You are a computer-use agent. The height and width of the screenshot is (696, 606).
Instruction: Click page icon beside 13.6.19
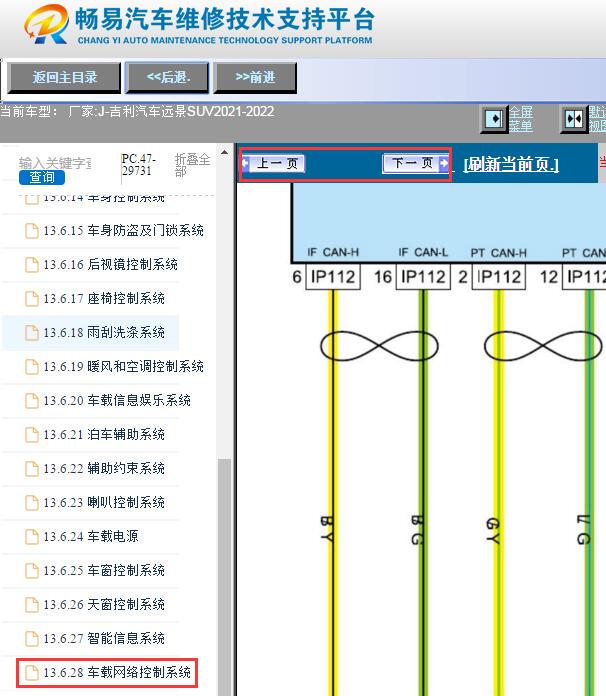pos(32,367)
